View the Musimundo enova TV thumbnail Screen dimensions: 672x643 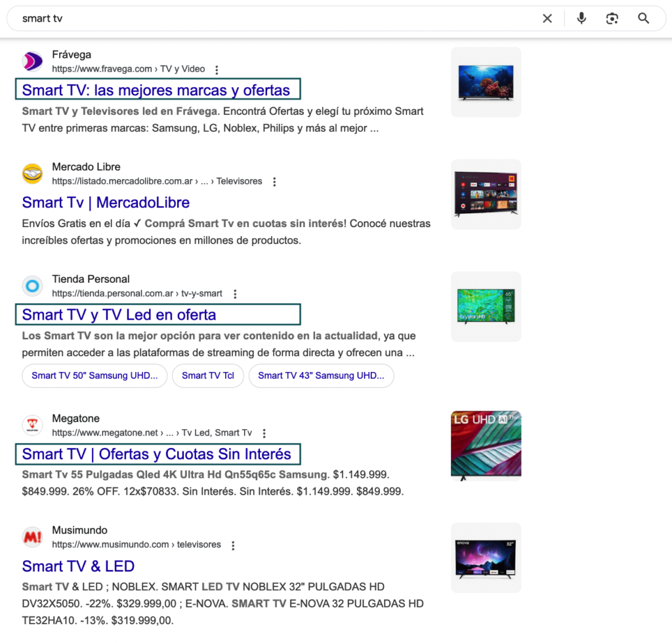(x=486, y=558)
